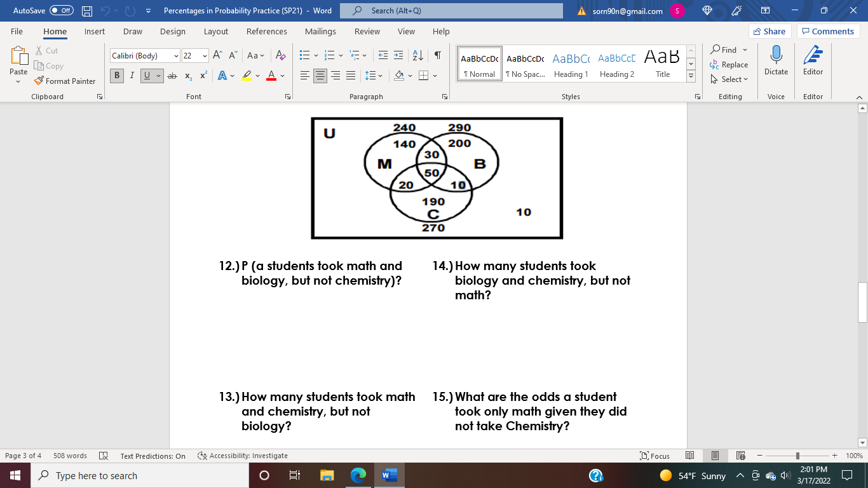Open the Replace dialog

(x=729, y=65)
